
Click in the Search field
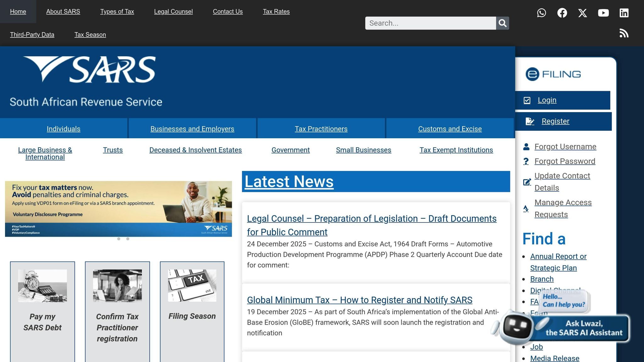coord(430,23)
